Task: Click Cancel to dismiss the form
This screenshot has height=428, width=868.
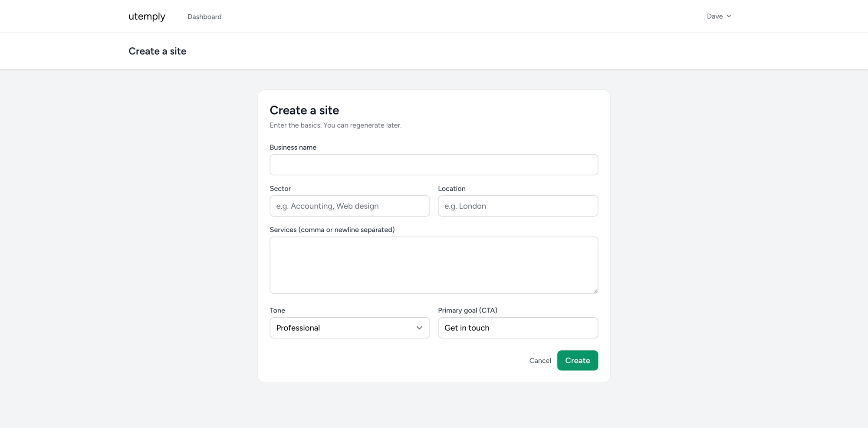Action: pyautogui.click(x=540, y=360)
